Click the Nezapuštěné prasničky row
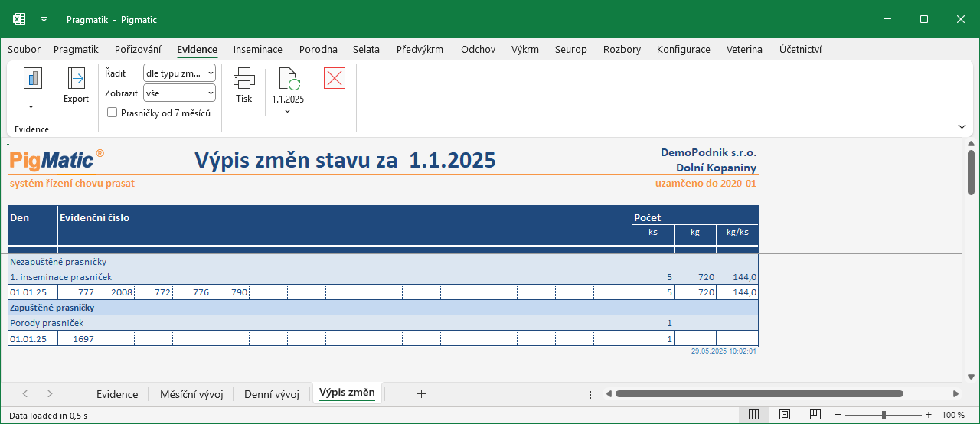The width and height of the screenshot is (980, 424). click(x=383, y=262)
